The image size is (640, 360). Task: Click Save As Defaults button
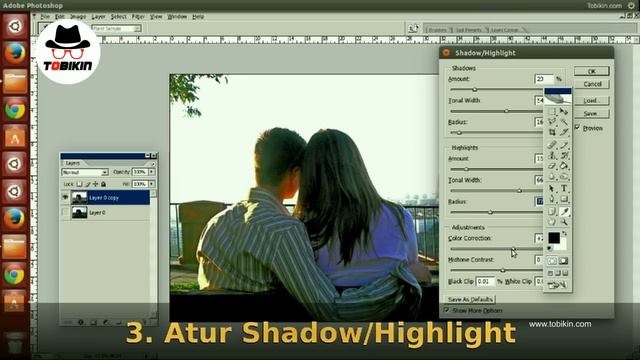(x=470, y=299)
